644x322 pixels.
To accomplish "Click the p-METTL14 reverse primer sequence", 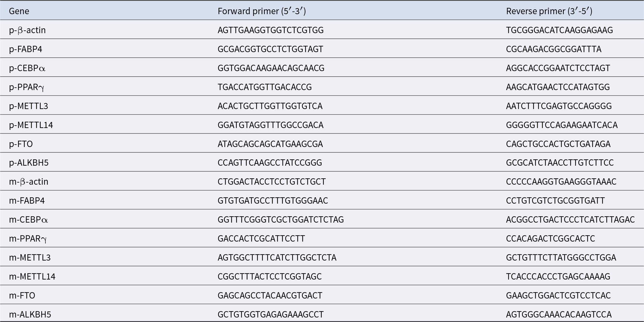I will coord(562,125).
